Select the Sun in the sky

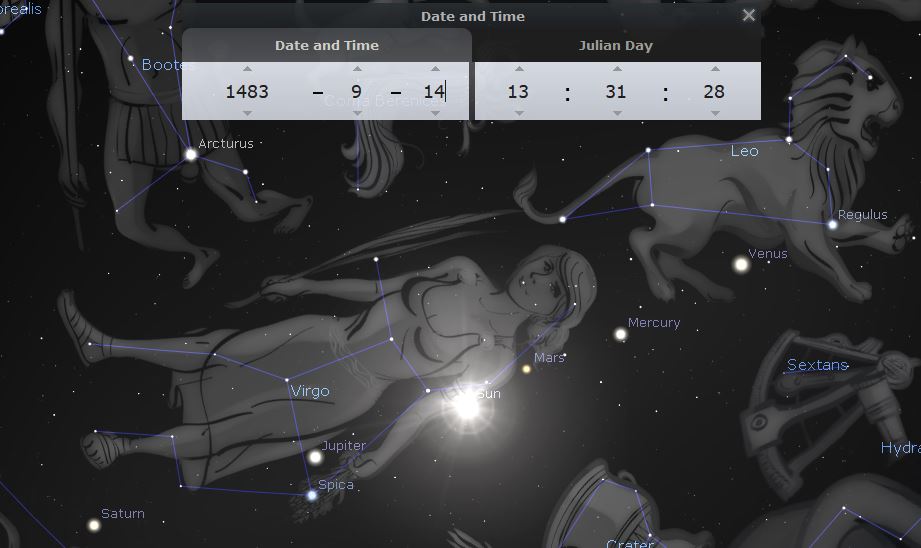click(468, 406)
